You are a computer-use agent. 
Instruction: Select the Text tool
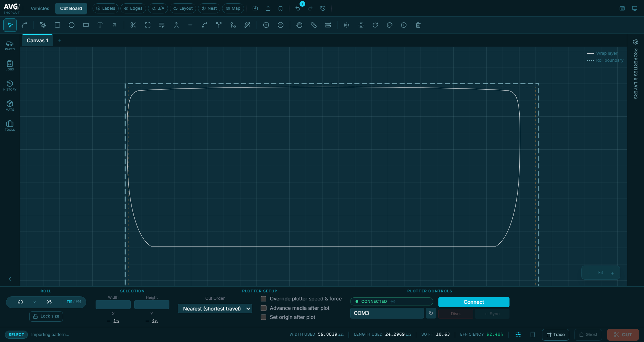click(100, 25)
